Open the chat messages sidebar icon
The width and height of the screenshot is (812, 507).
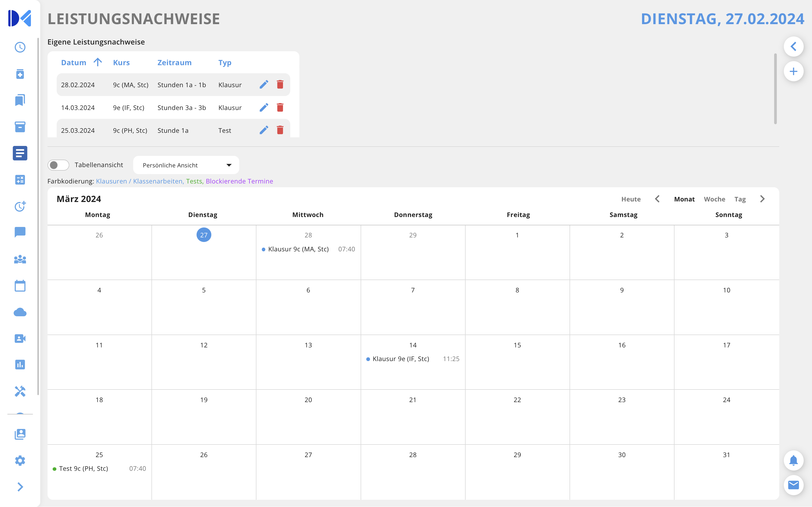pos(20,232)
